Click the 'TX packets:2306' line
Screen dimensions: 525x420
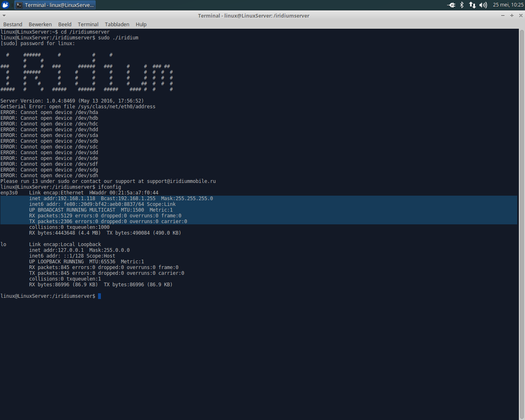coord(108,221)
